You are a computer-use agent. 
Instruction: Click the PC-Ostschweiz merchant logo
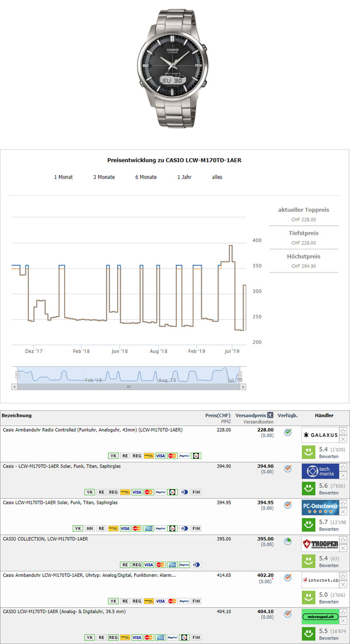pyautogui.click(x=320, y=507)
